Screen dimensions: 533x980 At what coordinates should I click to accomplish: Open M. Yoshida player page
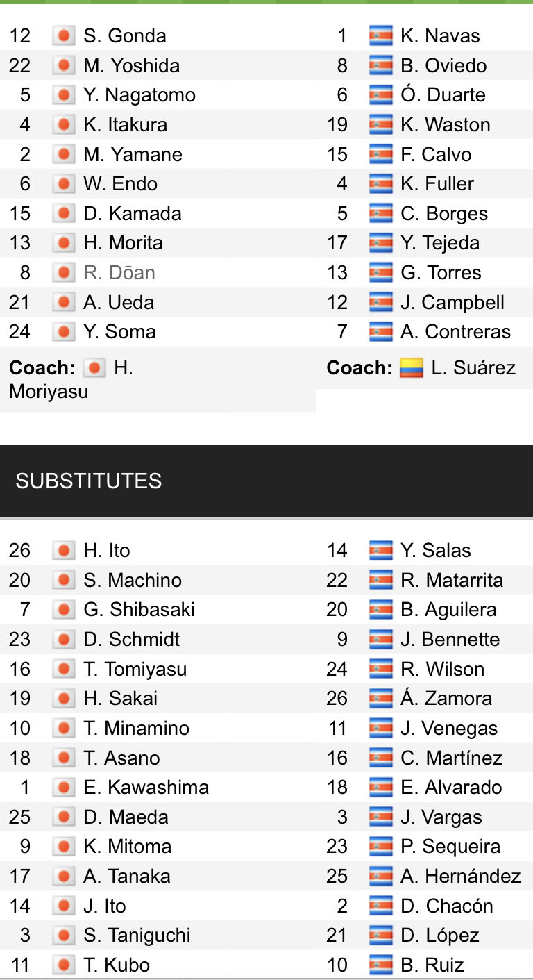point(131,66)
